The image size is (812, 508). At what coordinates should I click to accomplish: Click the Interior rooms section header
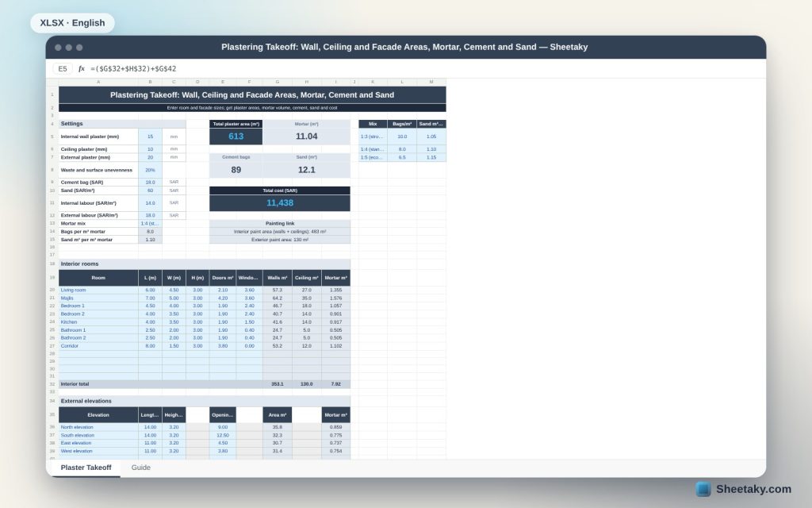pyautogui.click(x=205, y=264)
